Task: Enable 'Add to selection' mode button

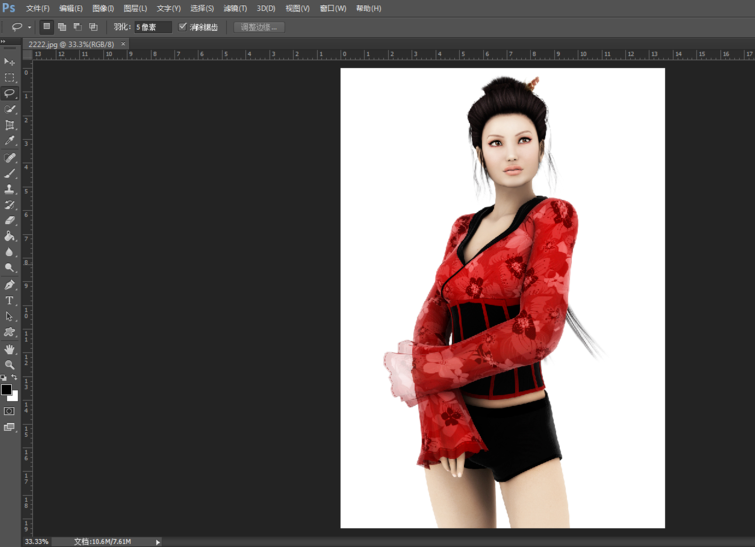Action: [x=62, y=27]
